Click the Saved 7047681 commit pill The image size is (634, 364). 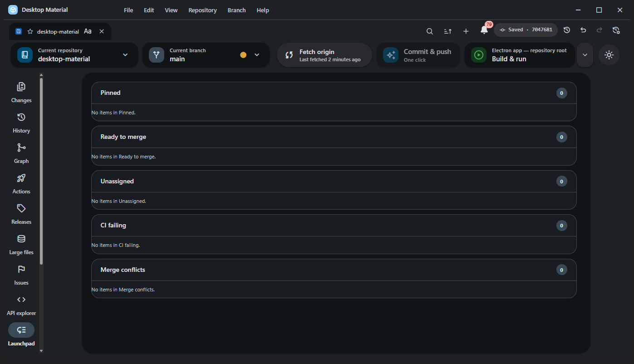[x=526, y=30]
